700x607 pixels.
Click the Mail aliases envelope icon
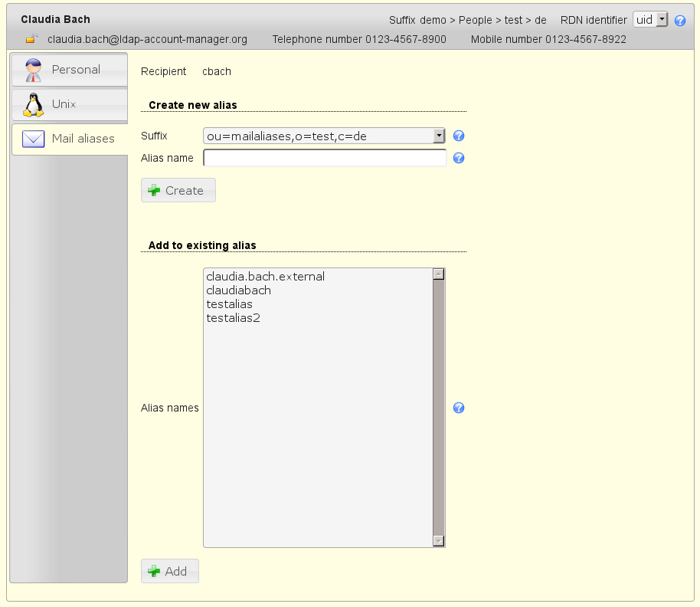point(33,139)
